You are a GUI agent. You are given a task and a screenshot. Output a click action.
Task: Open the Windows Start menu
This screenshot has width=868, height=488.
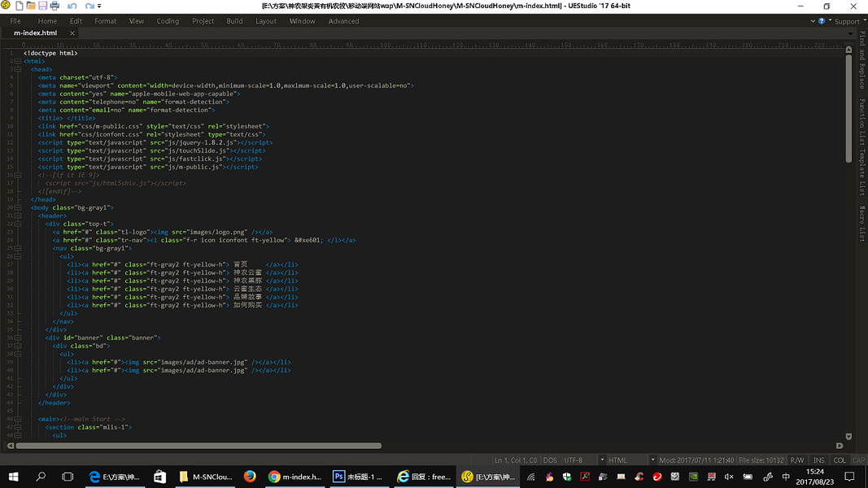(13, 477)
